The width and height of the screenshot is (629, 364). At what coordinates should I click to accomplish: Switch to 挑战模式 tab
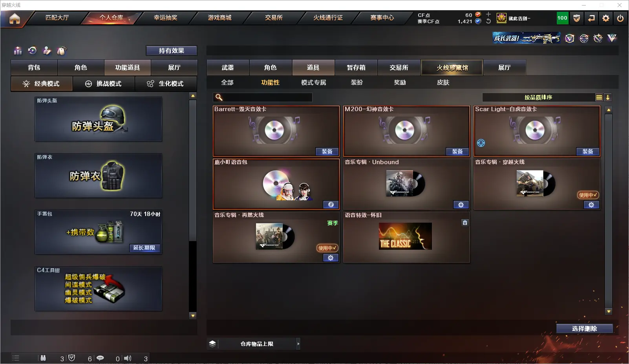coord(104,84)
